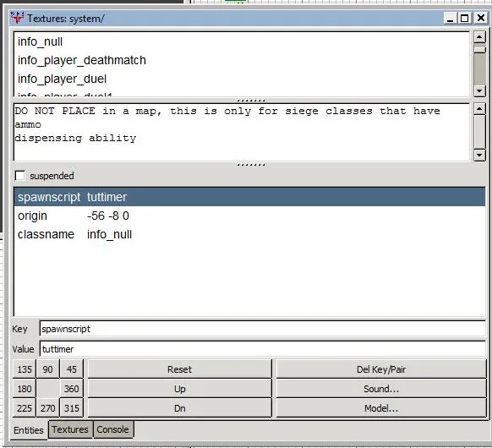Viewport: 492px width, 448px height.
Task: Open the Model... file chooser
Action: point(381,408)
